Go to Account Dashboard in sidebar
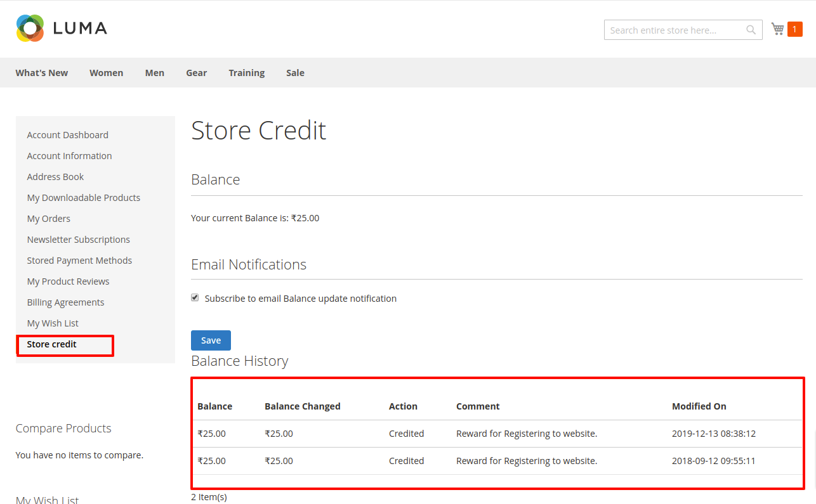This screenshot has width=816, height=504. (67, 135)
